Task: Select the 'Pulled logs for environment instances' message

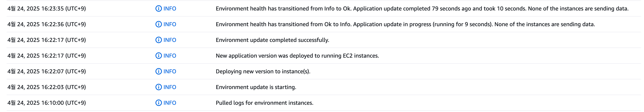Action: (264, 103)
